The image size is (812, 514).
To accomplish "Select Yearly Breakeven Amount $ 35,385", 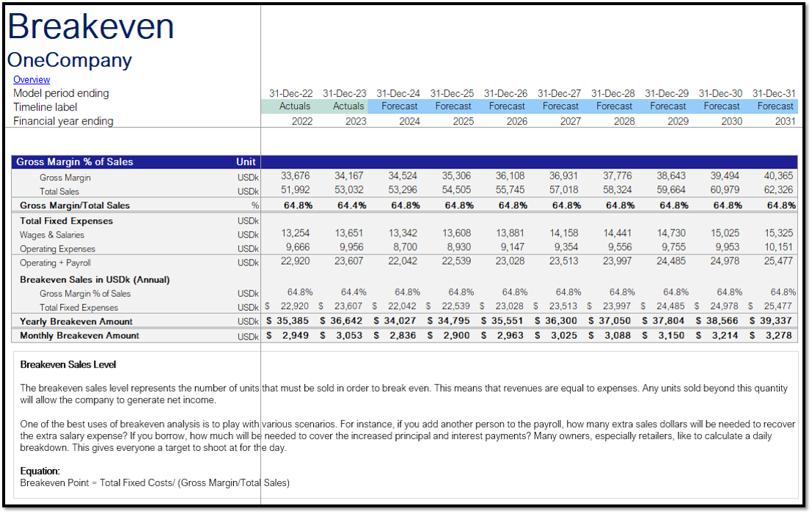I will coord(288,321).
